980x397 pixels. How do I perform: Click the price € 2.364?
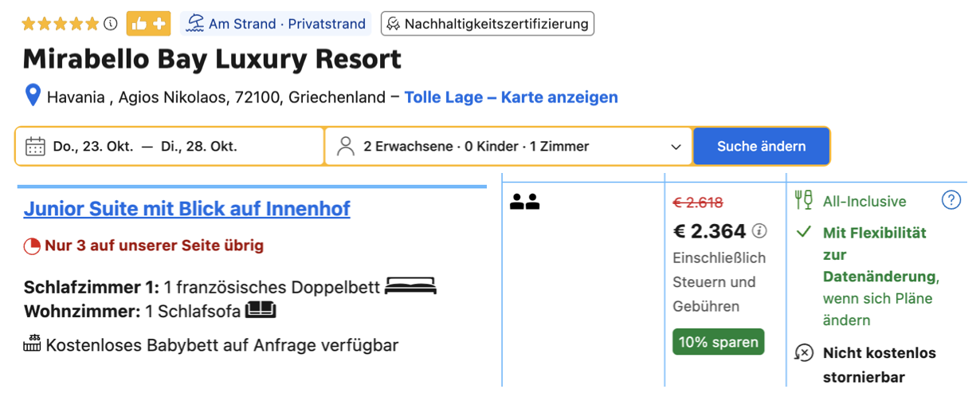point(709,231)
